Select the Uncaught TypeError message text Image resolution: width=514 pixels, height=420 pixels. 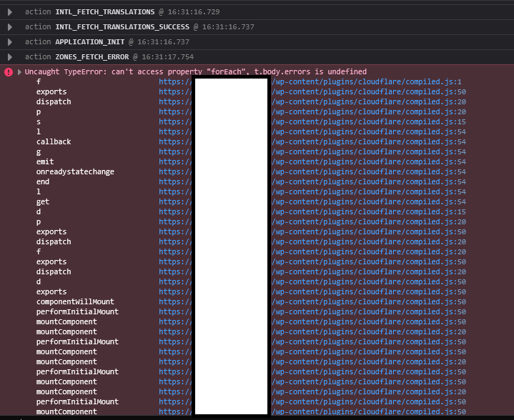click(196, 71)
